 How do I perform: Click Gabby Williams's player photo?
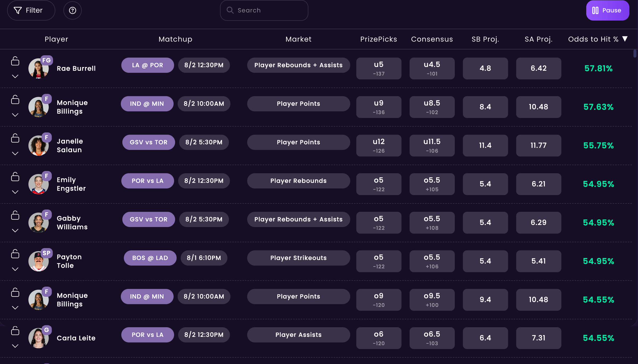click(39, 223)
